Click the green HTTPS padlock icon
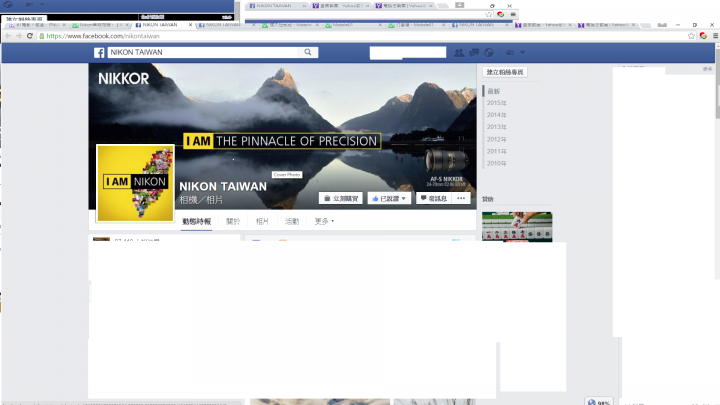Viewport: 720px width, 405px height. (x=42, y=36)
